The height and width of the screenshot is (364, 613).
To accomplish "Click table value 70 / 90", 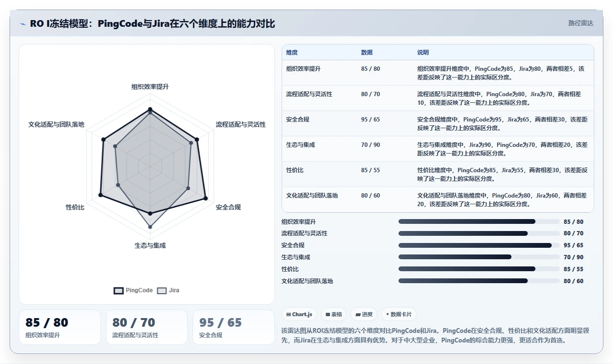I will coord(371,145).
